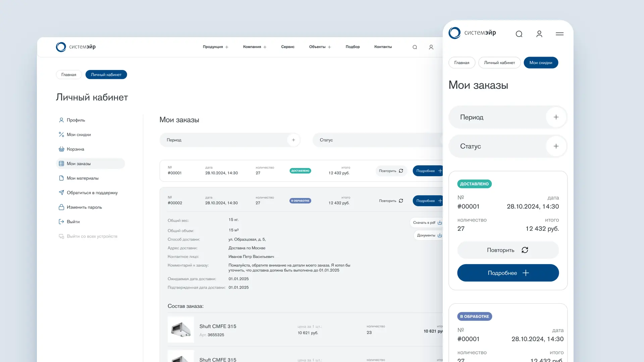Image resolution: width=644 pixels, height=362 pixels.
Task: Click the mobile Повторить button
Action: 508,250
